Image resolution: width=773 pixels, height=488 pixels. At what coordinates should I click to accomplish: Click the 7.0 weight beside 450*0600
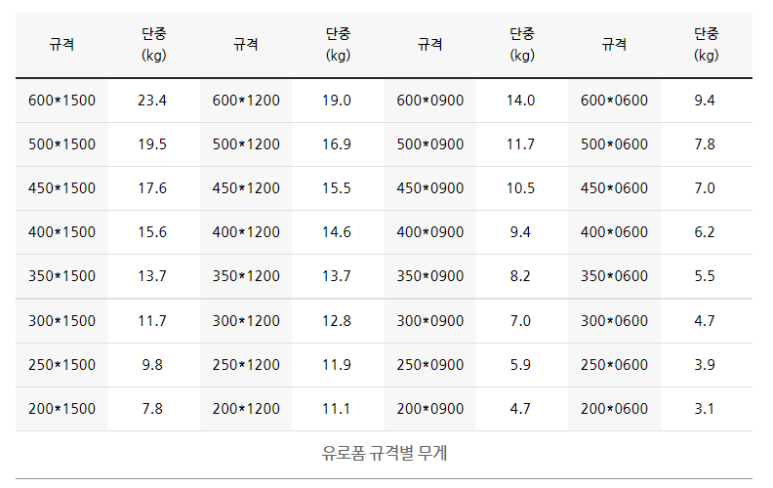[x=704, y=188]
